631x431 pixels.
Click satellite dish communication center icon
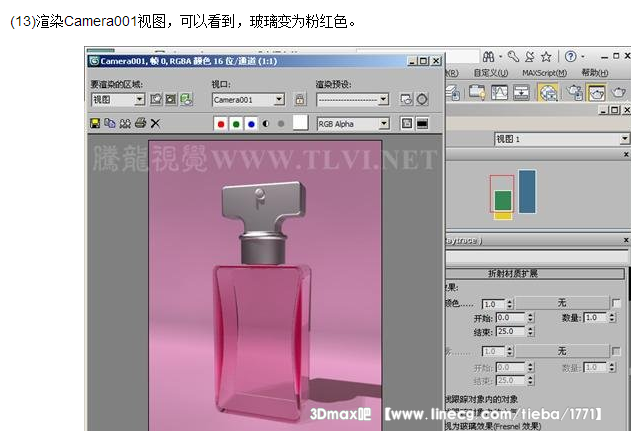tap(530, 57)
